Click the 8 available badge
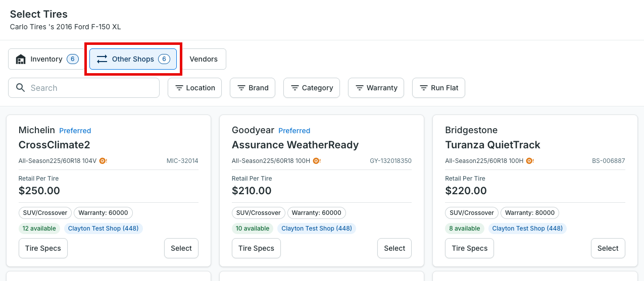Viewport: 644px width, 281px height. pos(465,229)
